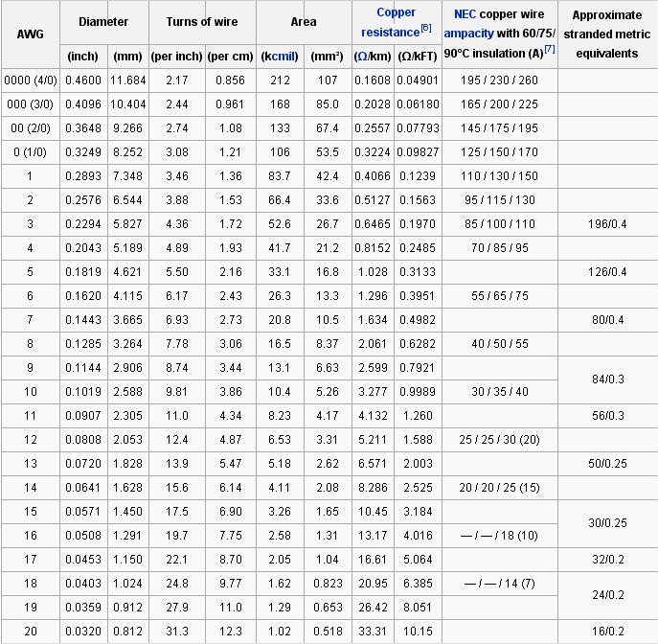658x644 pixels.
Task: Click the 32/0.2 stranded equivalent cell
Action: click(607, 559)
